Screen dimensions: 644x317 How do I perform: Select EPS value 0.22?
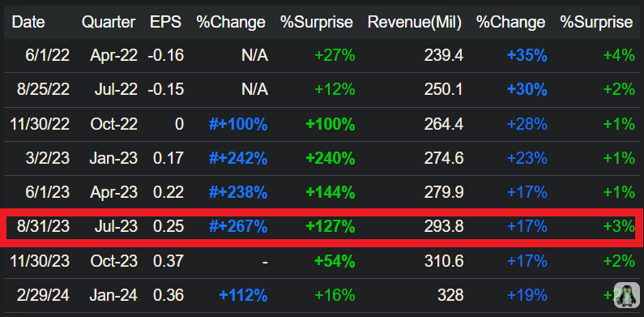pos(168,192)
